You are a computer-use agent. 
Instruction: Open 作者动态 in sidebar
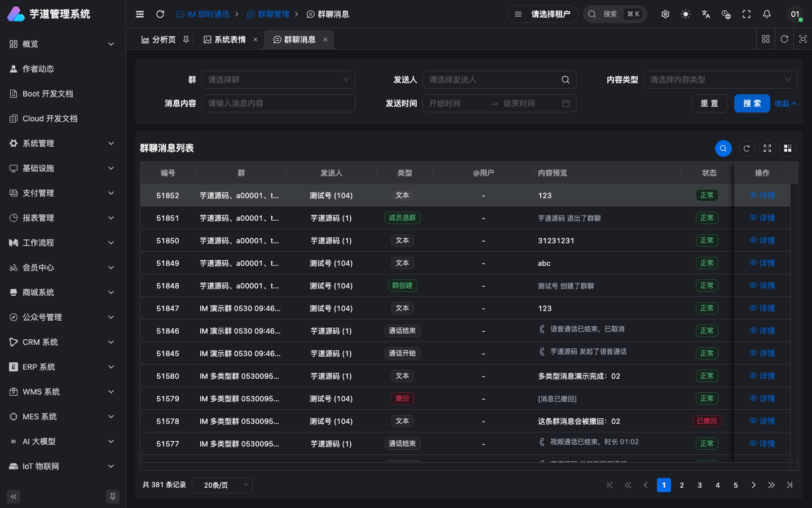click(x=63, y=69)
